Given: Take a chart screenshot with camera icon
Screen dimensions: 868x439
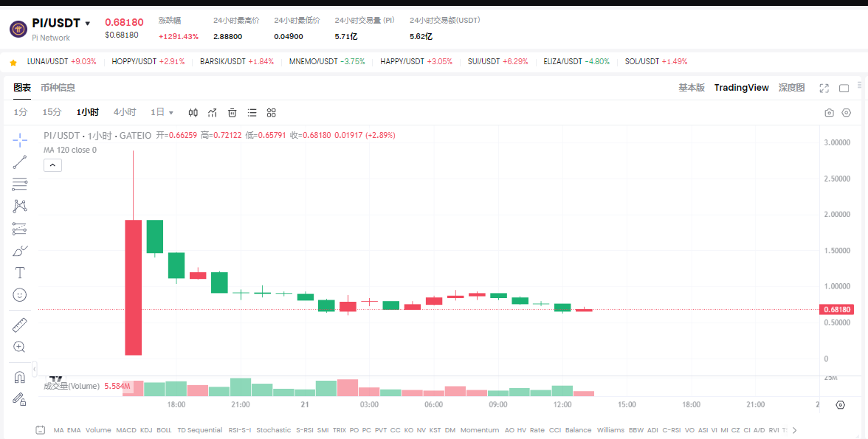Looking at the screenshot, I should [828, 112].
